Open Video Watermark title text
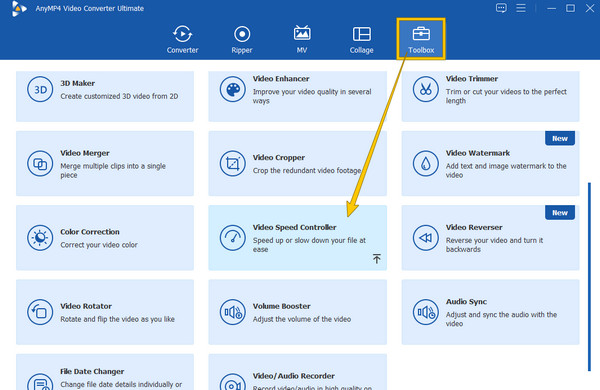Screen dimensions: 600x390 478,153
